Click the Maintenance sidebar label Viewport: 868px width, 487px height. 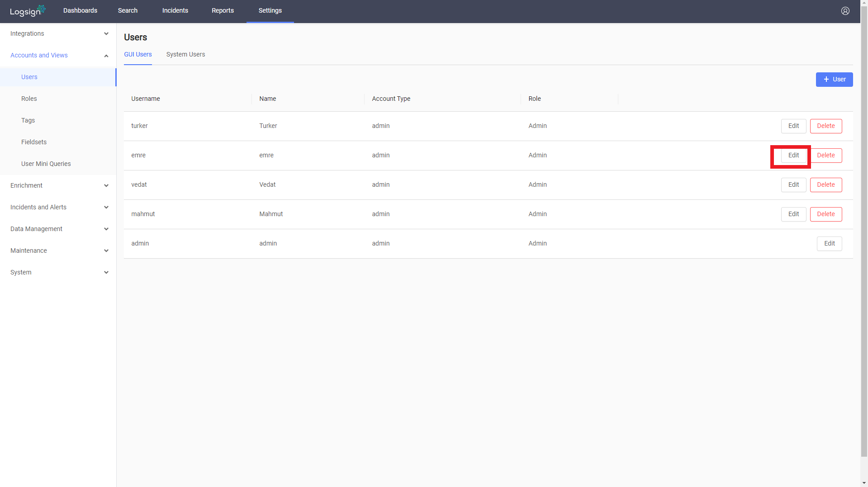pos(28,251)
